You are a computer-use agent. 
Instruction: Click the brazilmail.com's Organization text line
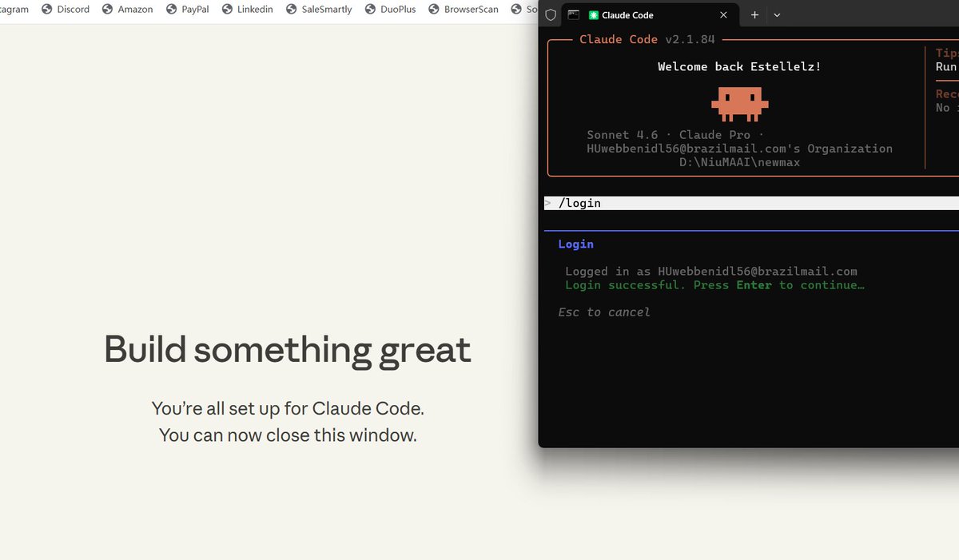[x=740, y=149]
